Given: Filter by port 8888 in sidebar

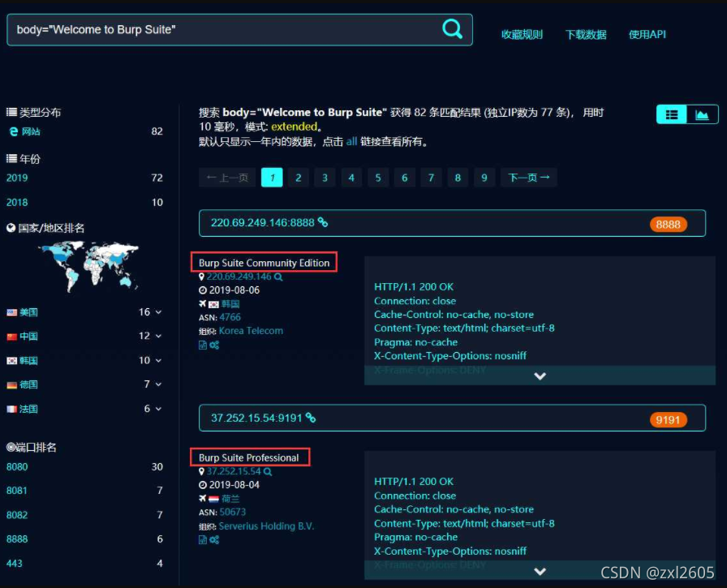Looking at the screenshot, I should (x=17, y=539).
